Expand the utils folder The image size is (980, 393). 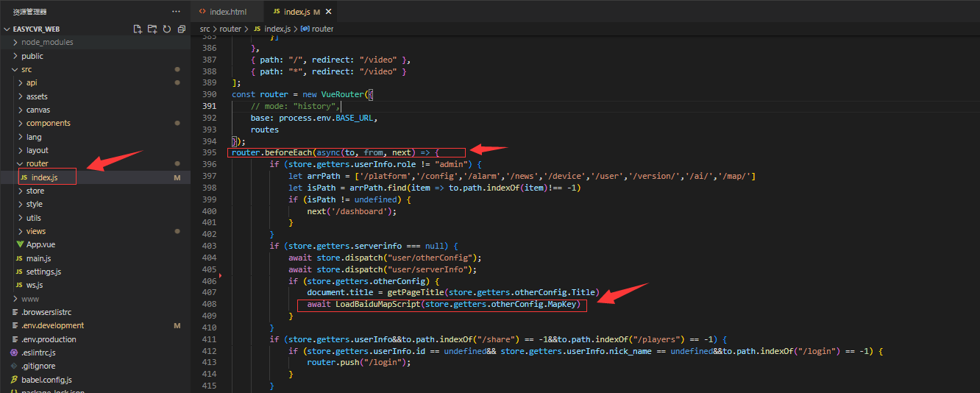coord(34,218)
